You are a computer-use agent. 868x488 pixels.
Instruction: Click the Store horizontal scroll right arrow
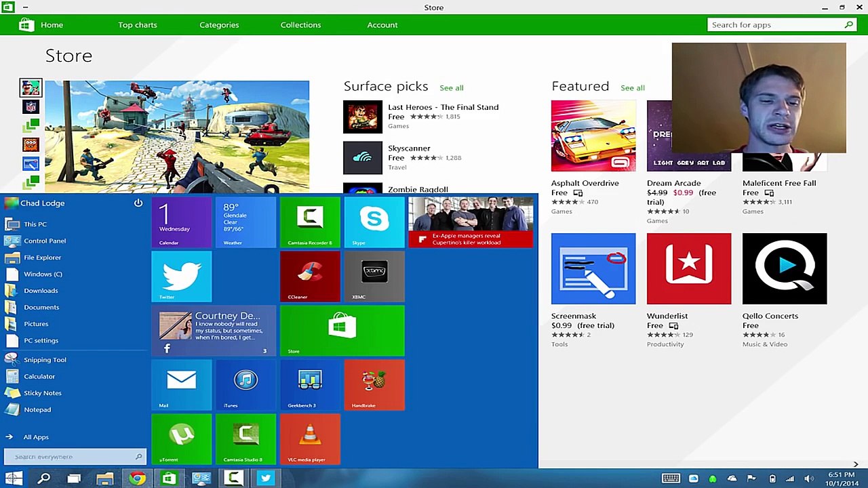click(856, 464)
